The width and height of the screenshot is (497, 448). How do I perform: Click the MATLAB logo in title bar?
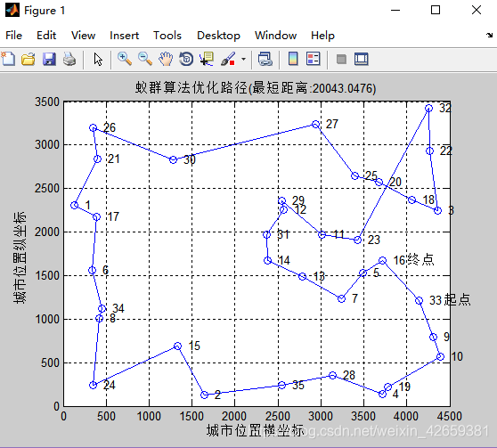tap(12, 10)
